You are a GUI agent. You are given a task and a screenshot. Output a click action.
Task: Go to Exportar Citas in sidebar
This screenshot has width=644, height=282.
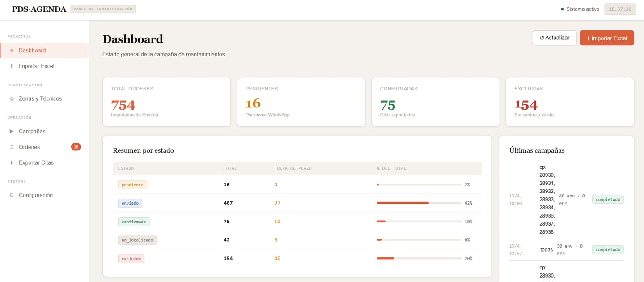pyautogui.click(x=36, y=163)
